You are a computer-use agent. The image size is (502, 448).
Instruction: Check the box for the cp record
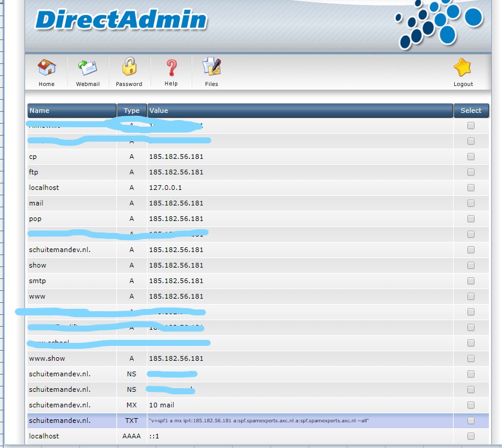[x=470, y=157]
